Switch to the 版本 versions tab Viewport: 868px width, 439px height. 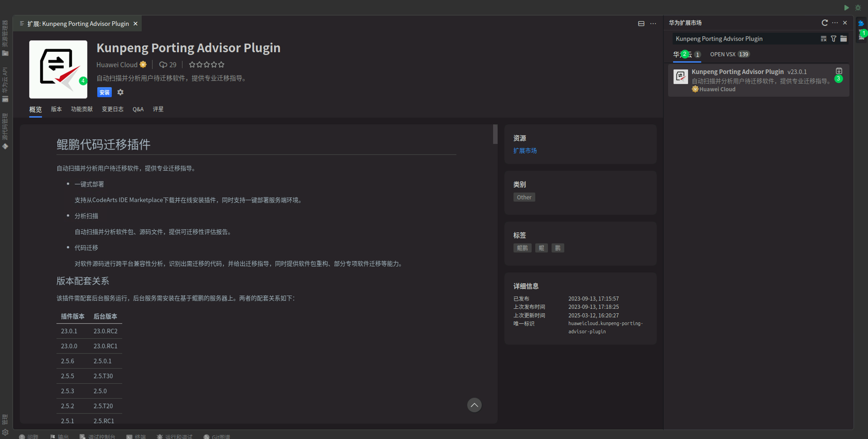click(x=56, y=109)
